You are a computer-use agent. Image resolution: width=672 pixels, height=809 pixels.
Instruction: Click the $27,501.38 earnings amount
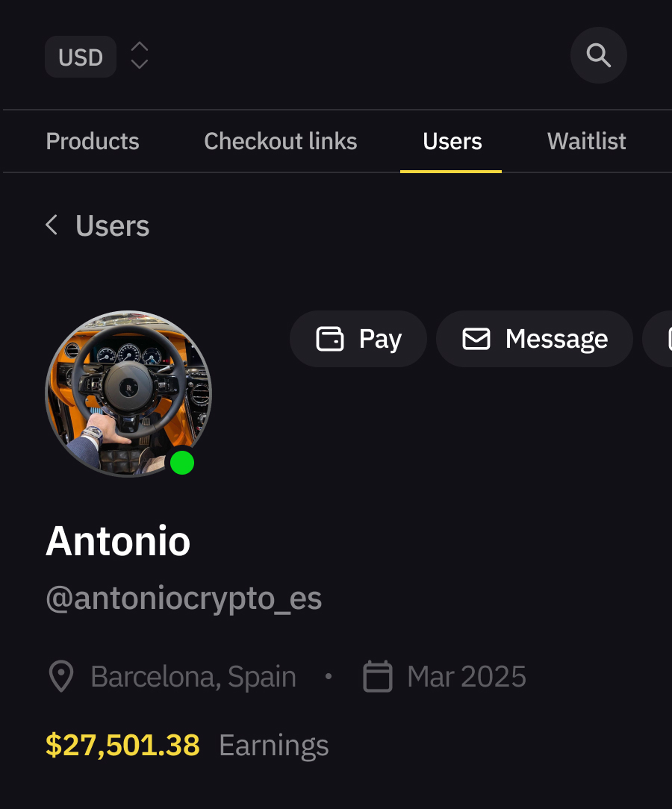[122, 745]
